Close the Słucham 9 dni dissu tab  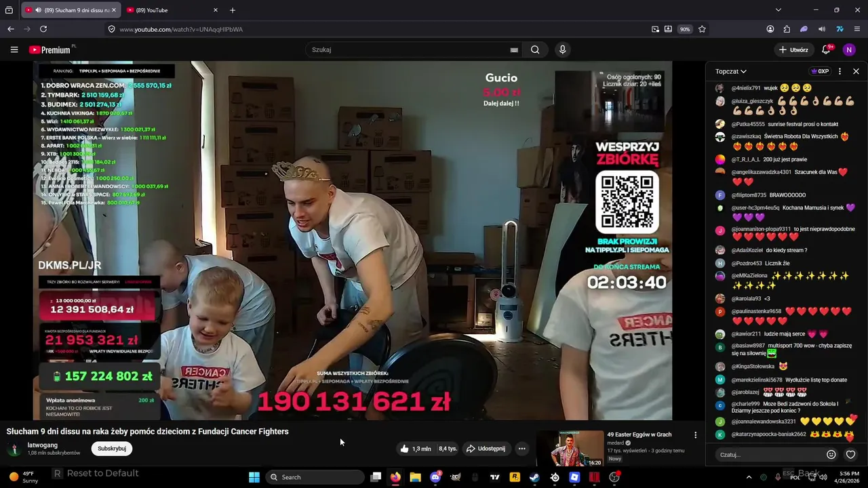point(113,10)
